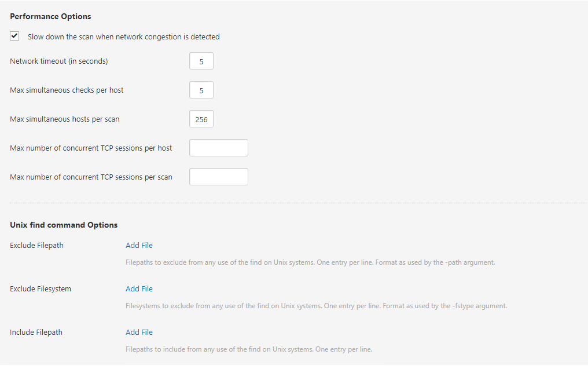Click the 'Max simultaneous checks per host' label

coord(67,90)
